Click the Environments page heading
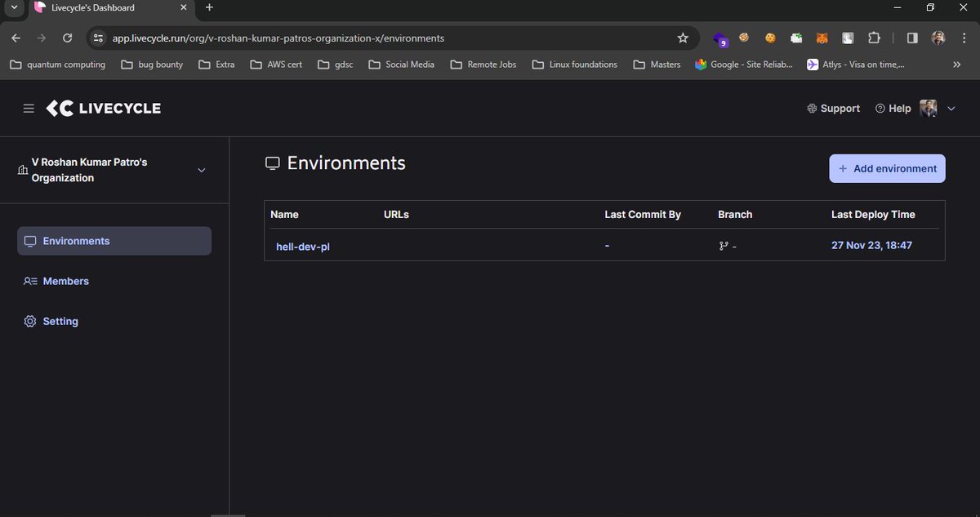Image resolution: width=980 pixels, height=517 pixels. pyautogui.click(x=346, y=163)
